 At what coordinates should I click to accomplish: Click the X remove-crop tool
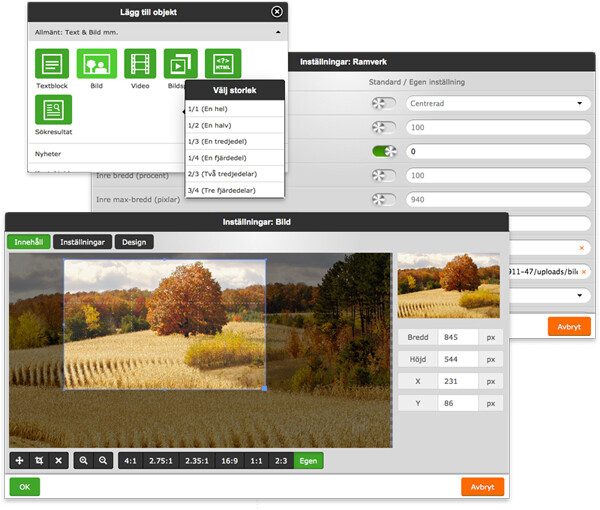pos(59,461)
